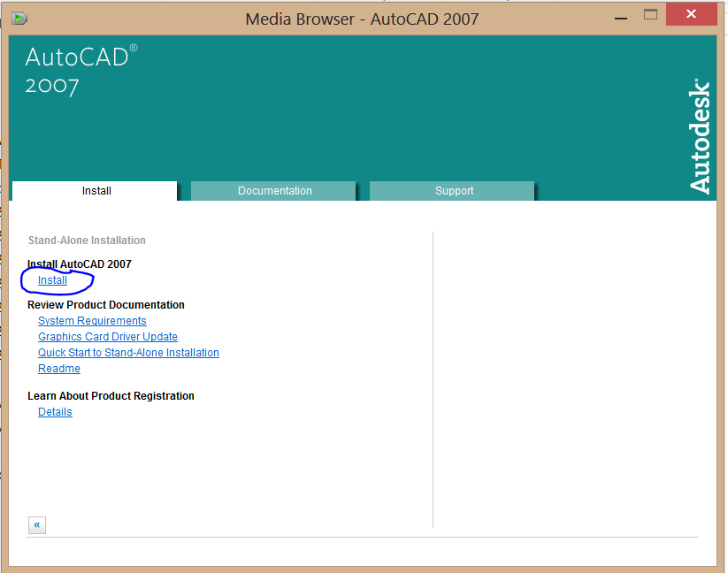Click the Install link under Install AutoCAD 2007

pyautogui.click(x=52, y=280)
